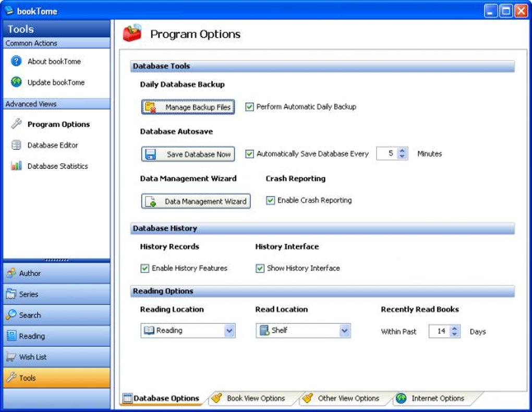Click the Series folder icon in navigation
This screenshot has height=412, width=532.
[11, 294]
